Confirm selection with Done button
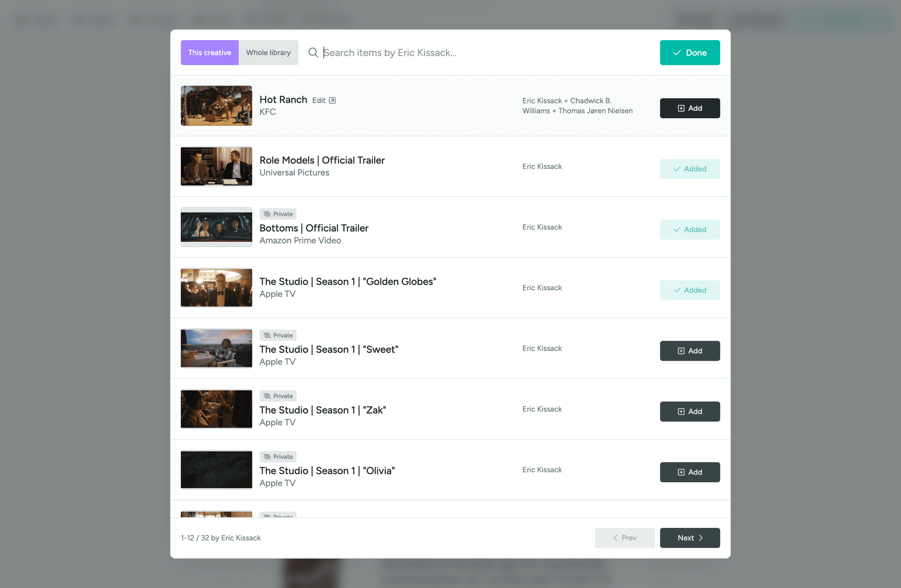Image resolution: width=901 pixels, height=588 pixels. (690, 53)
